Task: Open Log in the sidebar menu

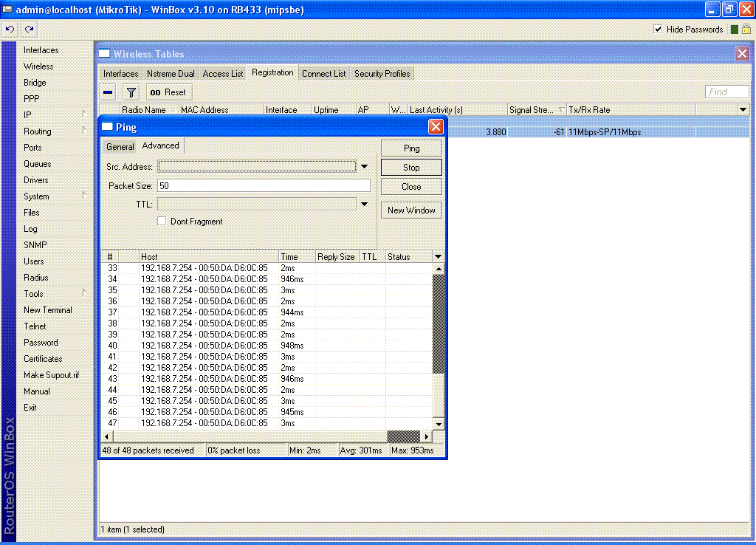Action: pos(30,229)
